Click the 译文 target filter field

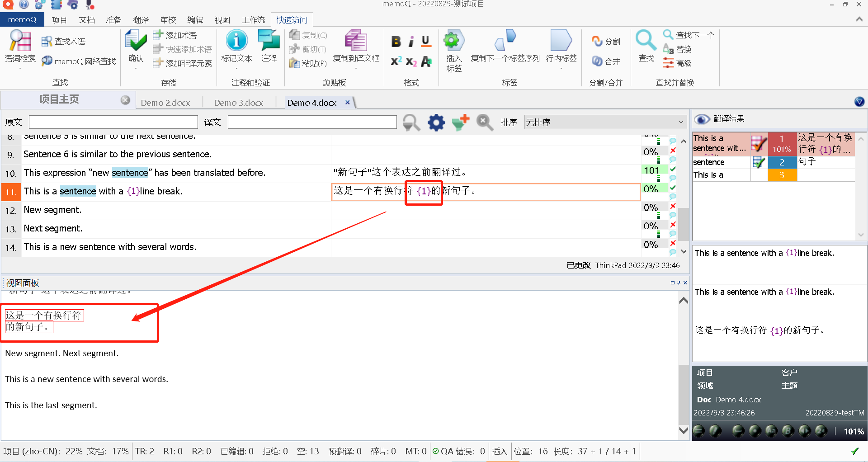click(312, 122)
